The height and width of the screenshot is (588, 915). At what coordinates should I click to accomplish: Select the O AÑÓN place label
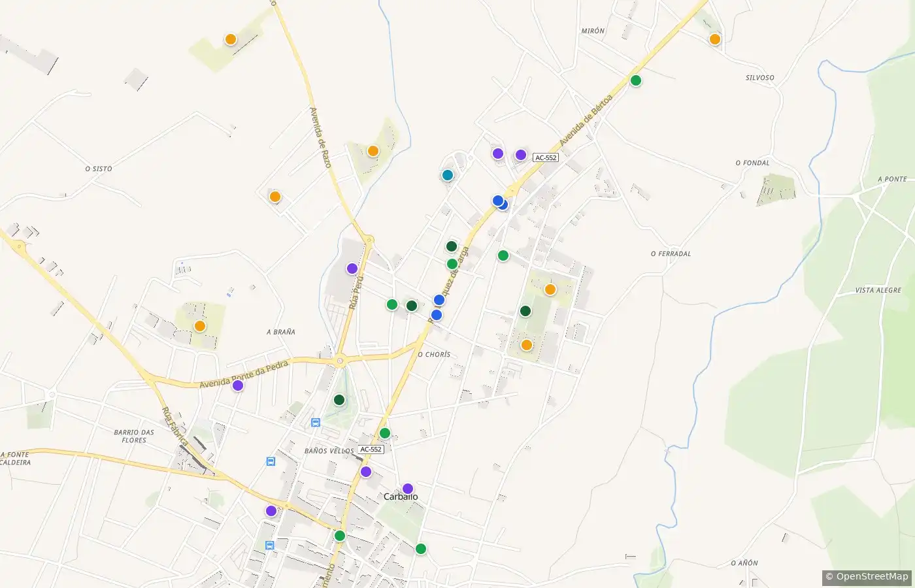[744, 563]
